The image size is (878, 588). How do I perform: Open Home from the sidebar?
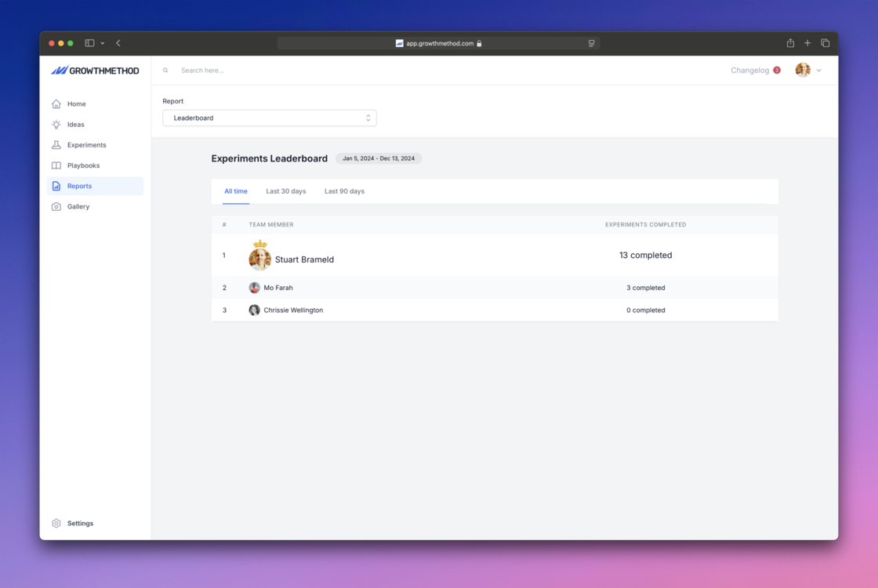(x=95, y=104)
